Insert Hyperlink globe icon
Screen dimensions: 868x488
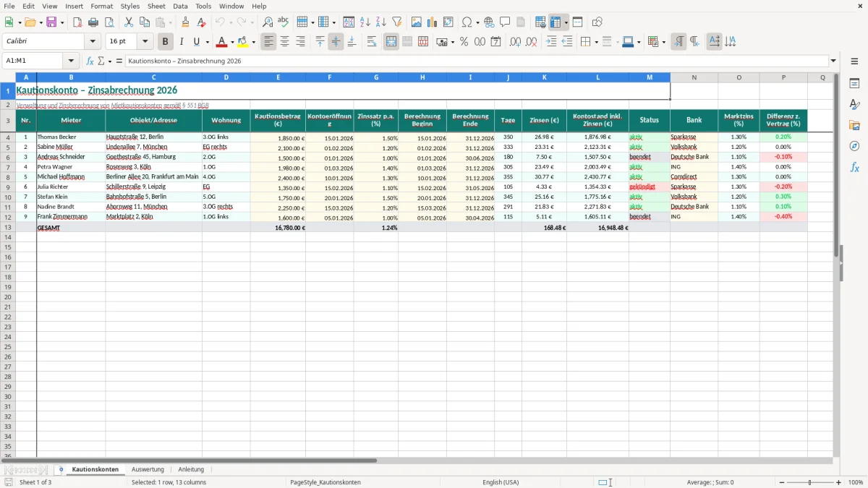pyautogui.click(x=489, y=22)
